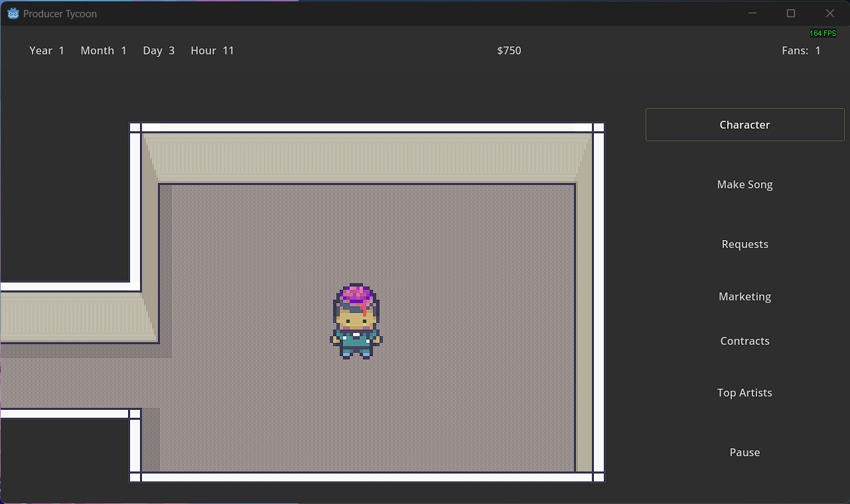View available Contracts
The width and height of the screenshot is (850, 504).
click(x=744, y=340)
